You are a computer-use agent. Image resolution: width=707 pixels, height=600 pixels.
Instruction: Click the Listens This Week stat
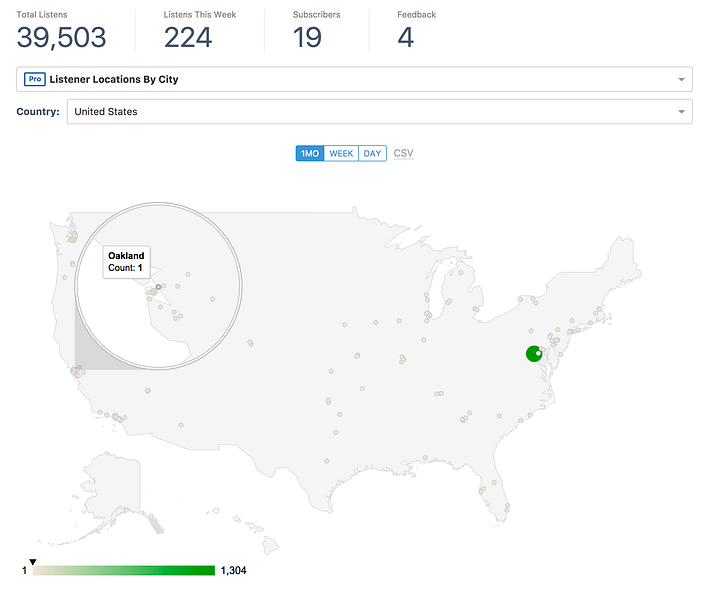188,37
